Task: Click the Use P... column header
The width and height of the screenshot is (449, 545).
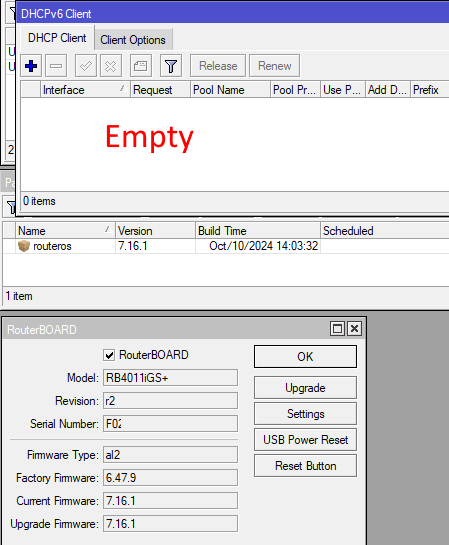Action: coord(343,90)
